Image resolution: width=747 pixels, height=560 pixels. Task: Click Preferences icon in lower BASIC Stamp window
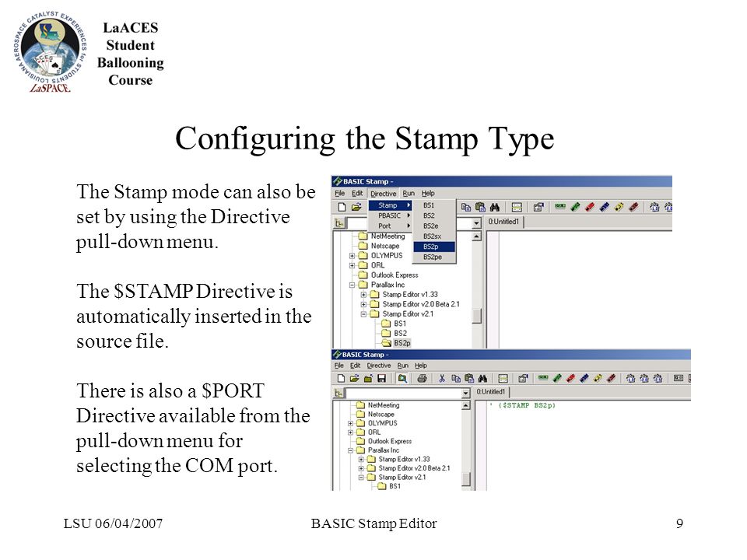pos(523,379)
